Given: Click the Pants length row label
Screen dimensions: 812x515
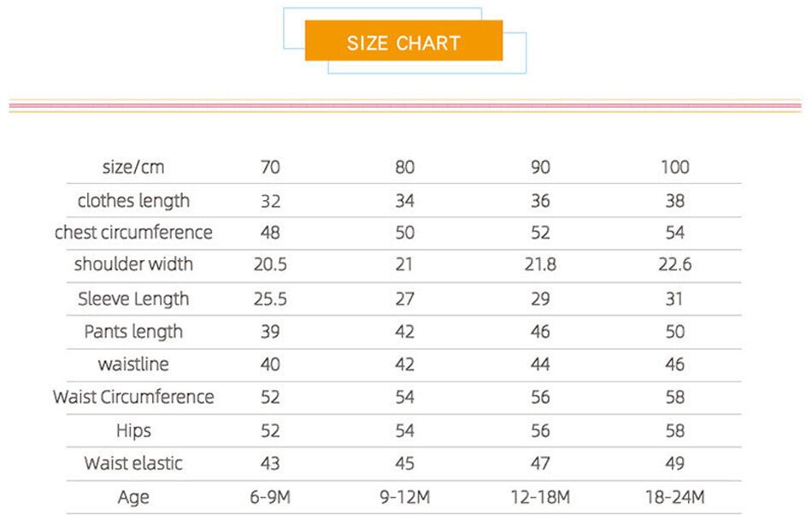Looking at the screenshot, I should (x=133, y=331).
